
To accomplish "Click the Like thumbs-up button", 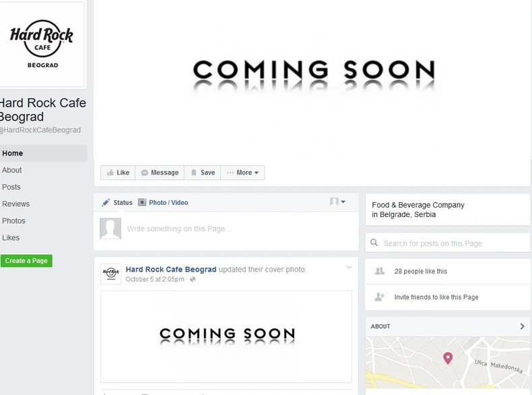I will coord(118,173).
